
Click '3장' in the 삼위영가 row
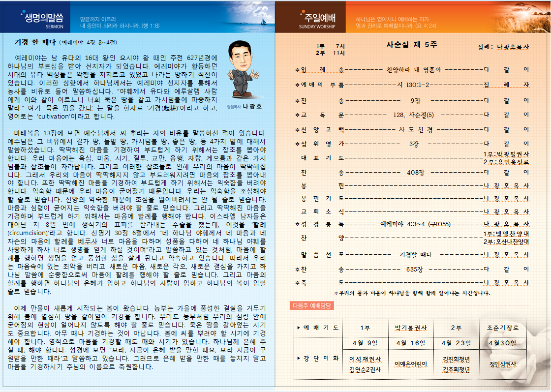tap(414, 145)
